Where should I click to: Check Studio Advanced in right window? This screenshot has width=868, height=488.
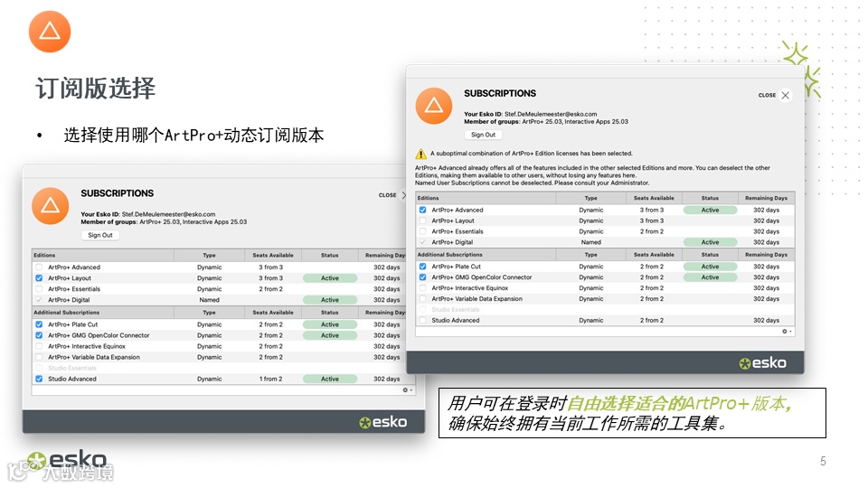tap(423, 320)
